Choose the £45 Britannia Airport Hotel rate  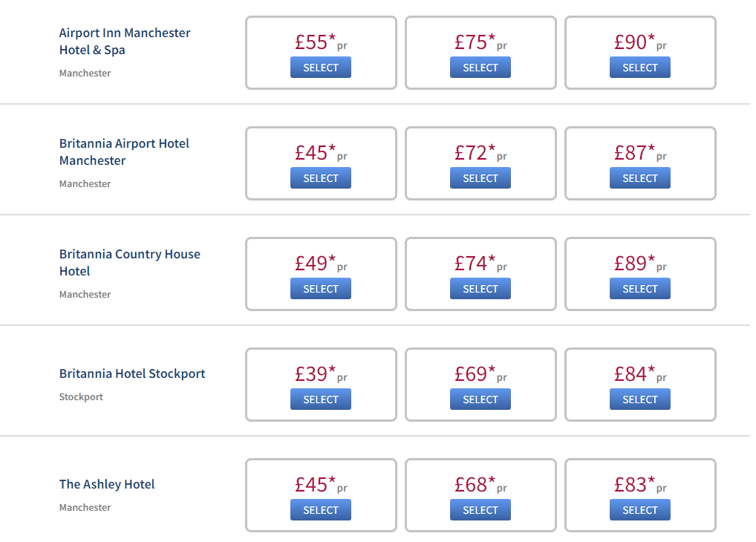tap(321, 178)
